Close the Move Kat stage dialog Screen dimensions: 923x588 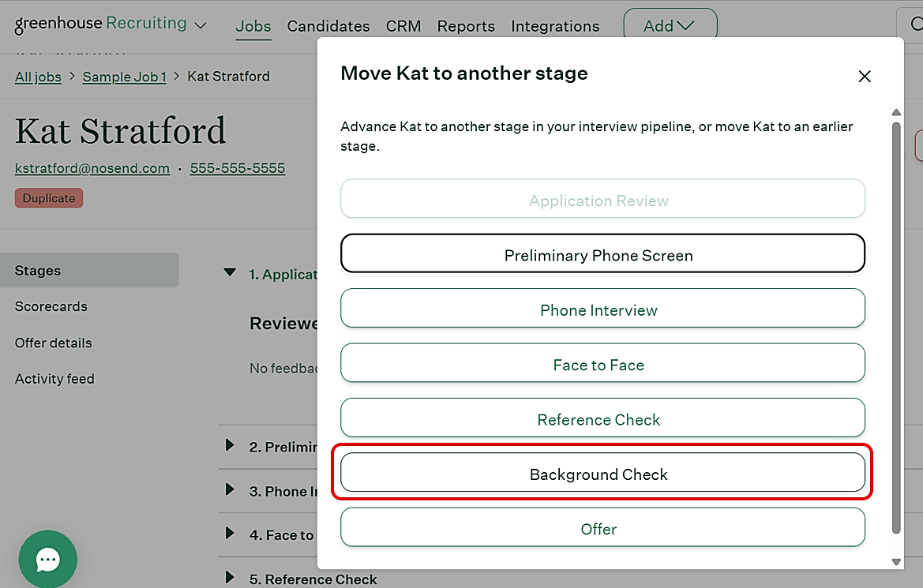864,77
